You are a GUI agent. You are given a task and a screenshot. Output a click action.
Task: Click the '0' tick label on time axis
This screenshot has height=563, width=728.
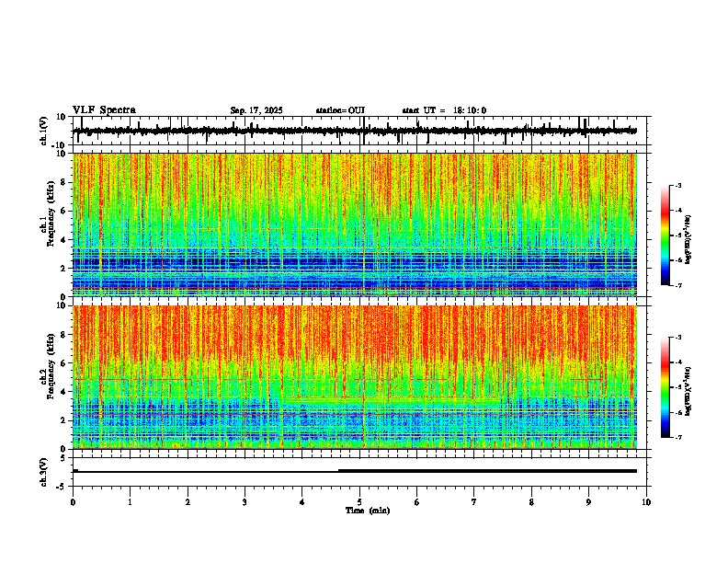pos(73,502)
